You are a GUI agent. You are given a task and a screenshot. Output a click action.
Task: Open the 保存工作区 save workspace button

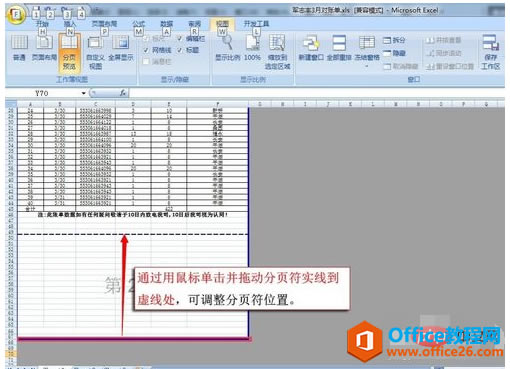click(490, 52)
